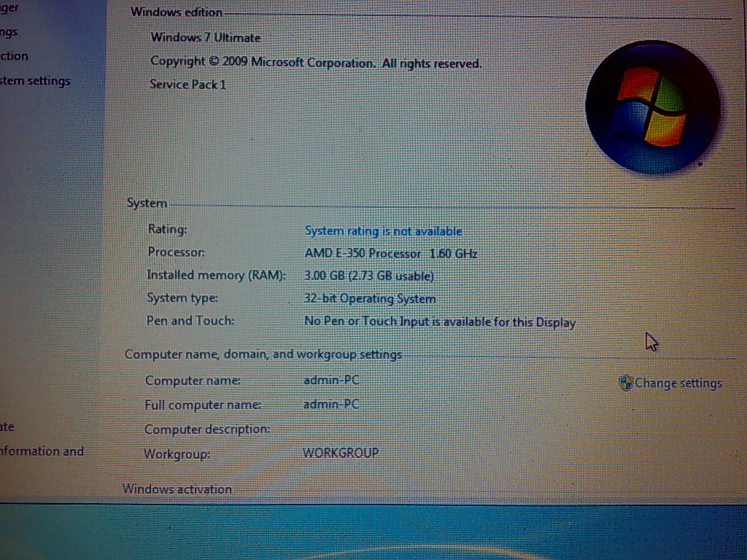Click the 'Computer description:' label
Image resolution: width=747 pixels, height=560 pixels.
point(207,429)
